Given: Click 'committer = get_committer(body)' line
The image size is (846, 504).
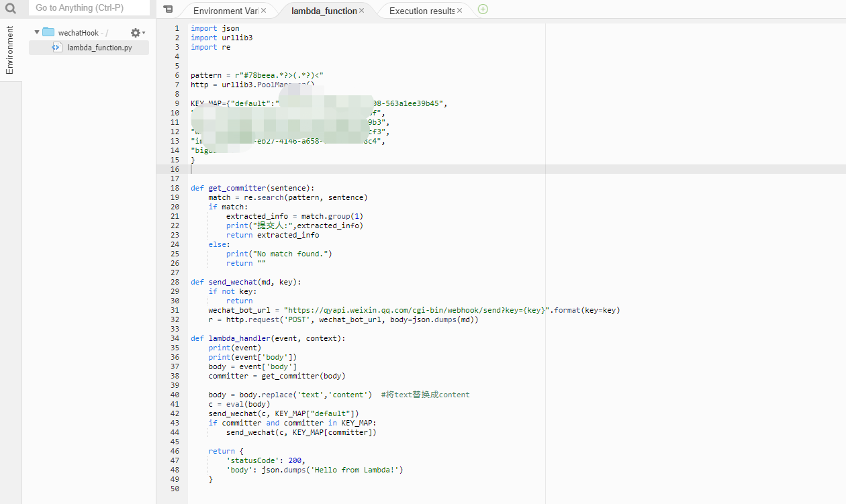Looking at the screenshot, I should pos(277,376).
